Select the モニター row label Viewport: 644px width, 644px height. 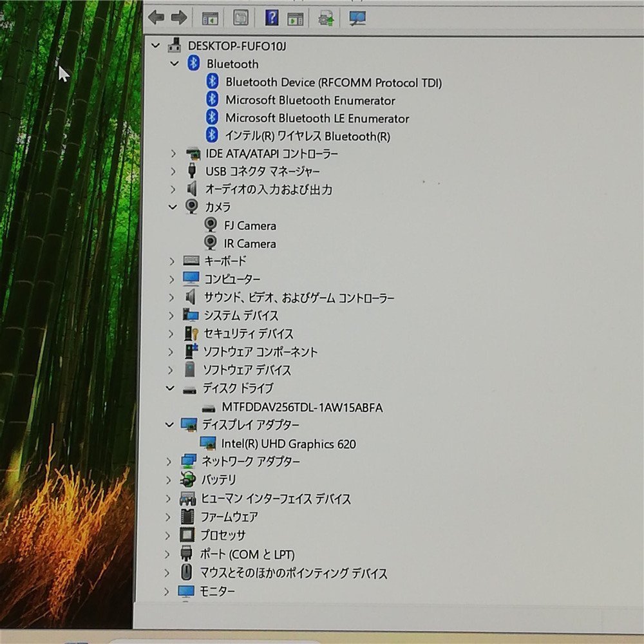[x=217, y=591]
